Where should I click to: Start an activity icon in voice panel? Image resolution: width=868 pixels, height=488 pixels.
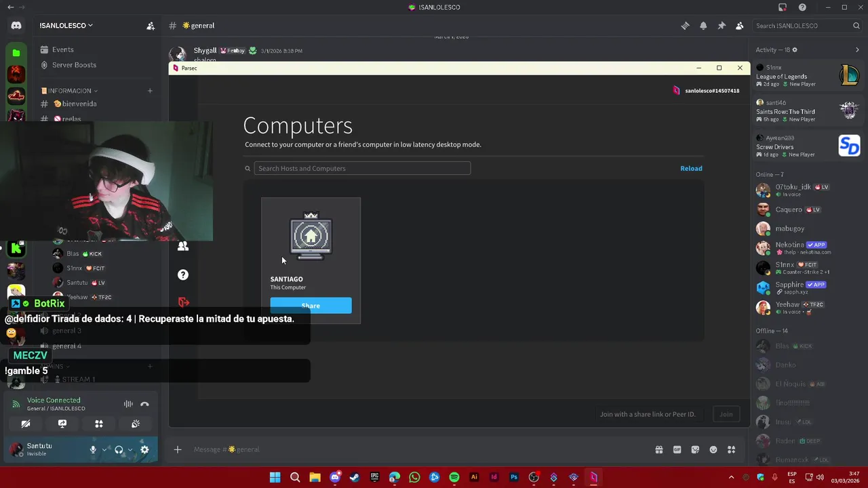click(x=99, y=424)
